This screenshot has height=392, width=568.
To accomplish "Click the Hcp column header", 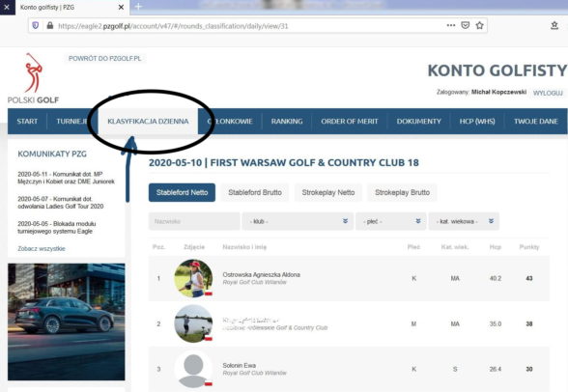I will pyautogui.click(x=496, y=247).
